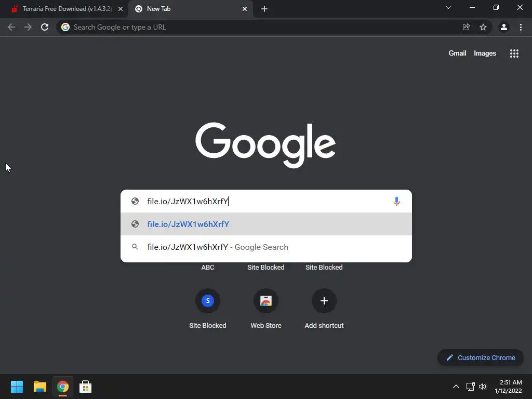The image size is (532, 399).
Task: Open network status tray icon
Action: (470, 387)
